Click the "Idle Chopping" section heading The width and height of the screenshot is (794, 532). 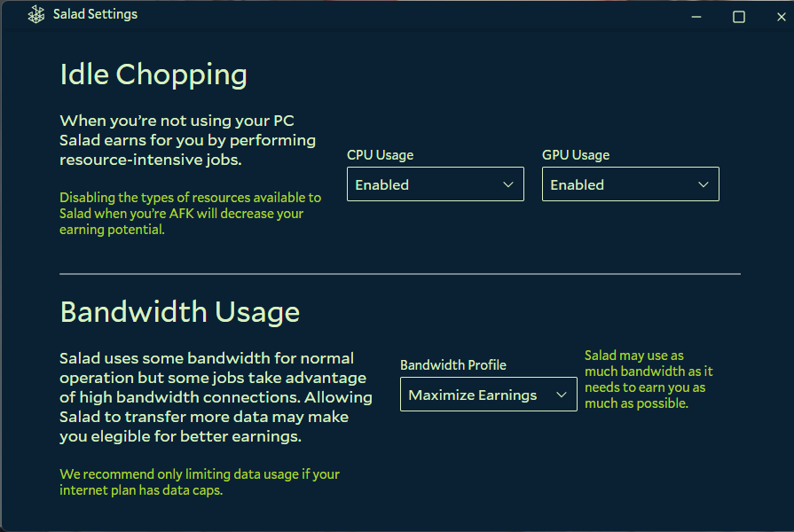(x=153, y=75)
